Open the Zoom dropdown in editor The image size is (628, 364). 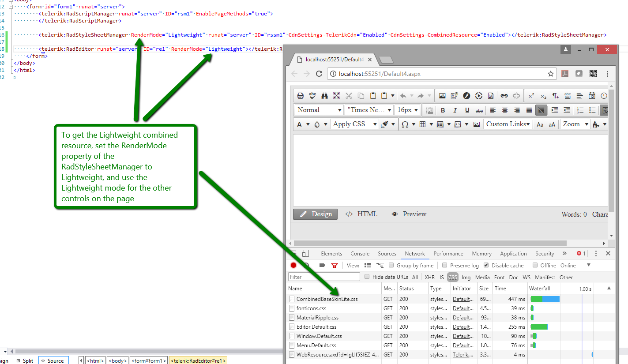pyautogui.click(x=575, y=124)
